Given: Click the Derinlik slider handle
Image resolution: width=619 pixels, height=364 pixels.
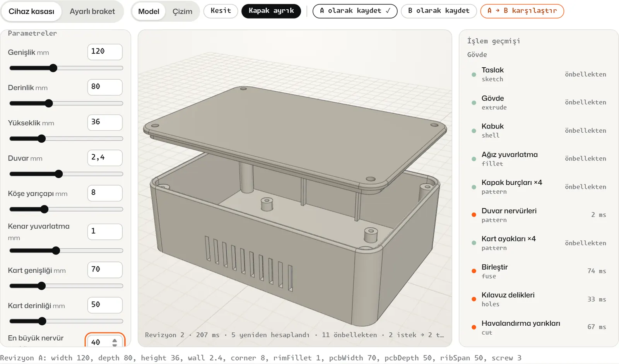Looking at the screenshot, I should (x=49, y=103).
